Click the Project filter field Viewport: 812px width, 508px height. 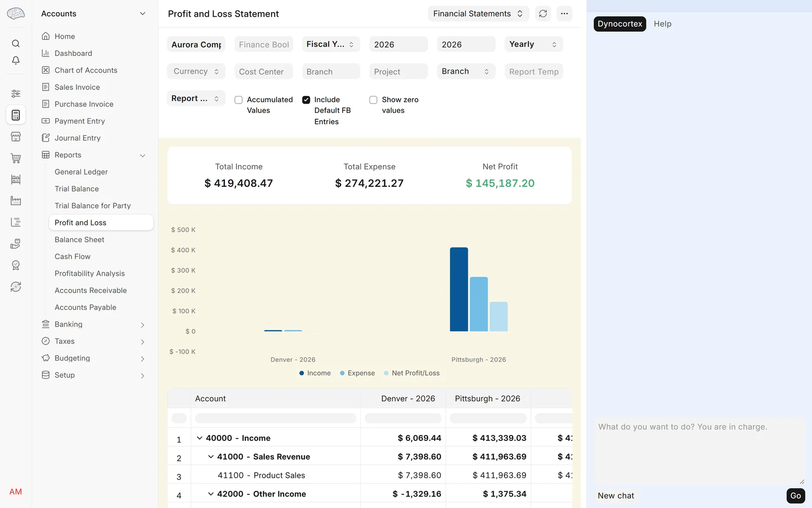(x=398, y=71)
